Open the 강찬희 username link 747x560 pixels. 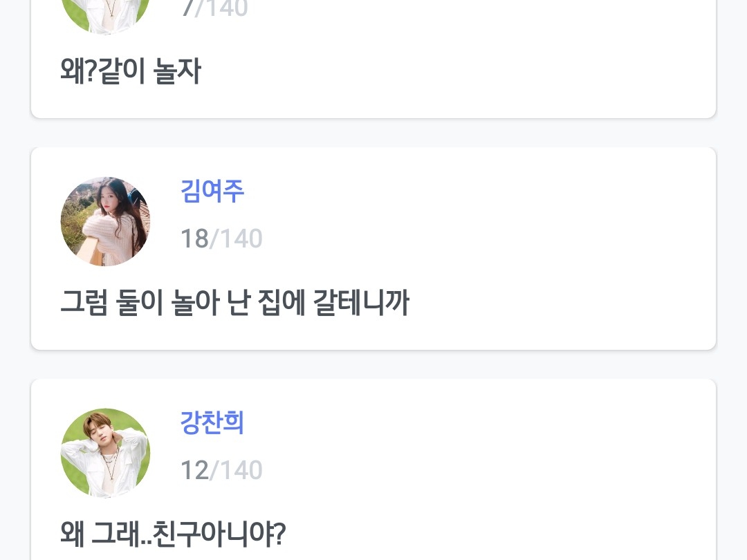212,423
